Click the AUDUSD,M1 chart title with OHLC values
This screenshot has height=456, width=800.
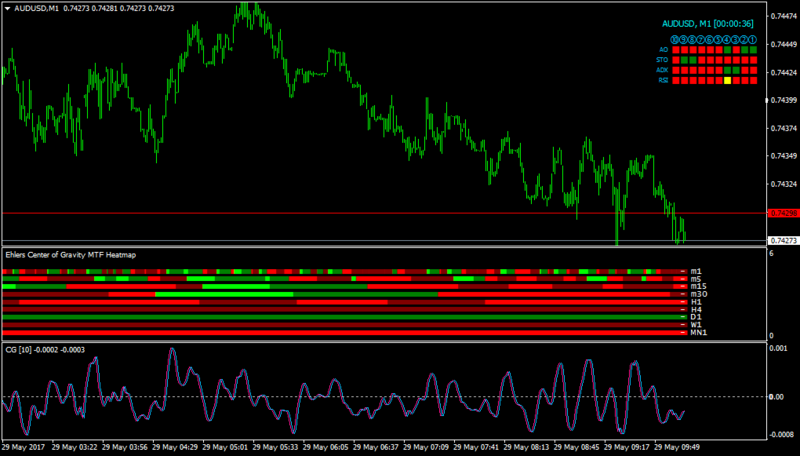pos(94,9)
